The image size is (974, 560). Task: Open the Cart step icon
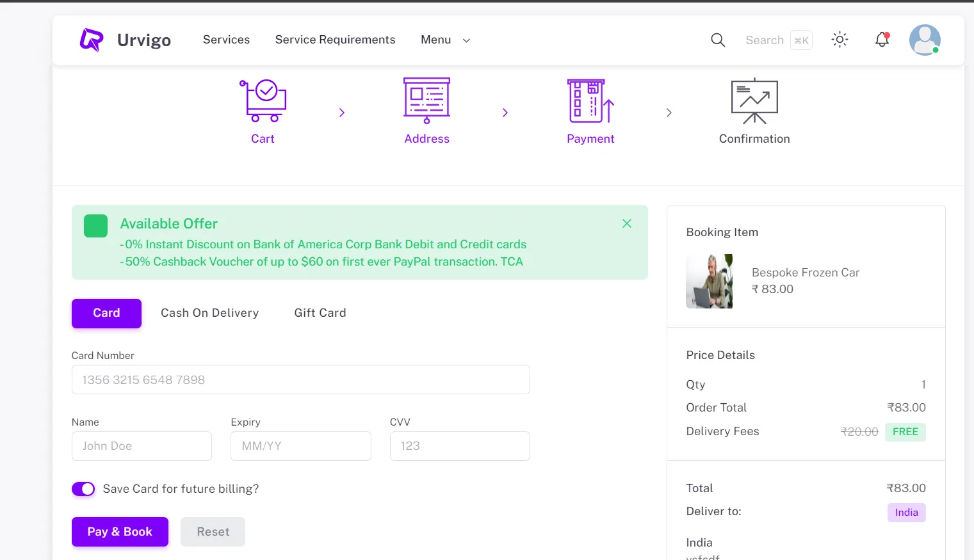[x=263, y=101]
